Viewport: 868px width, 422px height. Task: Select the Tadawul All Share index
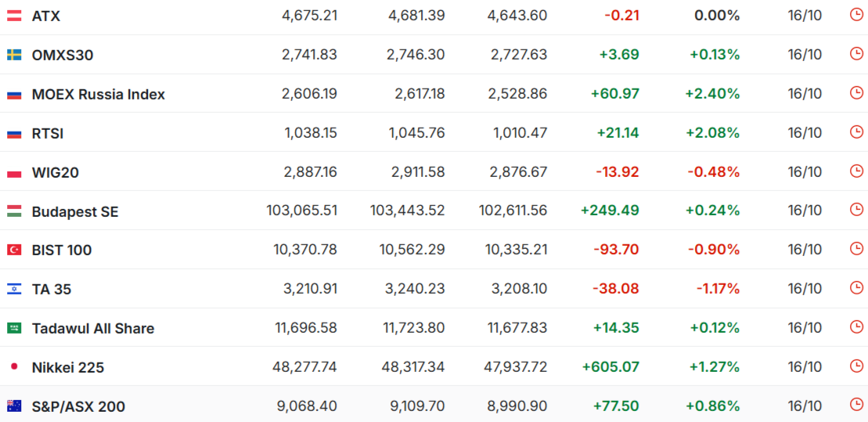point(93,328)
